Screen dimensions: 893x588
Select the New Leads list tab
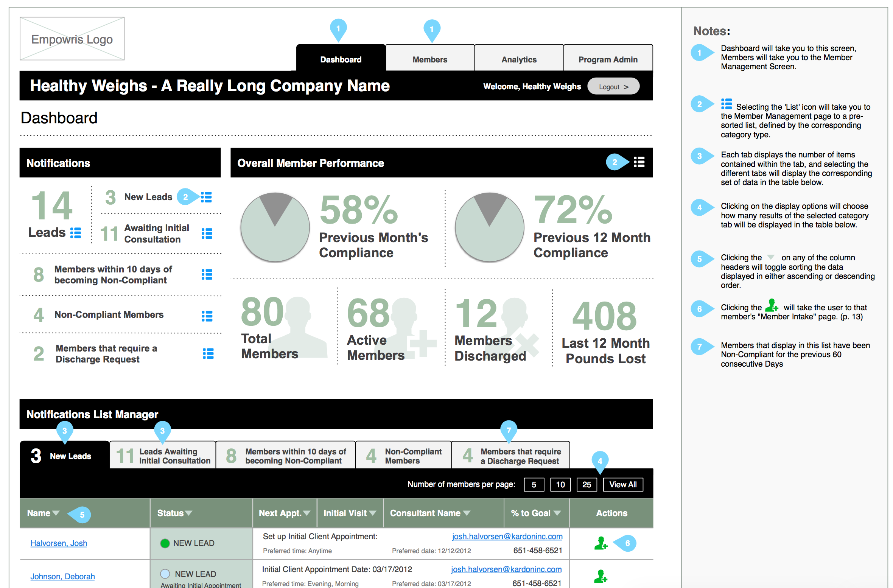point(65,455)
